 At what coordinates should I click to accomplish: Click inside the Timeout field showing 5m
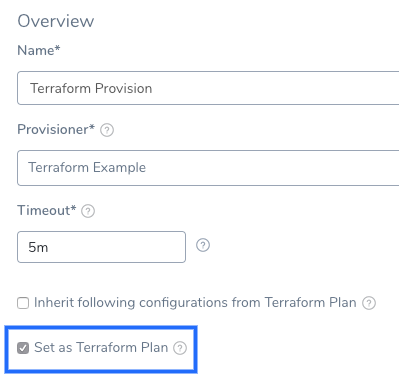[101, 247]
